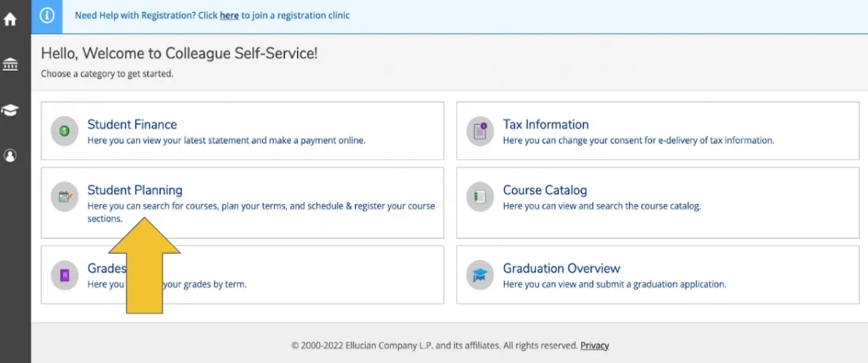
Task: Click the Student Planning calendar icon
Action: [x=65, y=197]
